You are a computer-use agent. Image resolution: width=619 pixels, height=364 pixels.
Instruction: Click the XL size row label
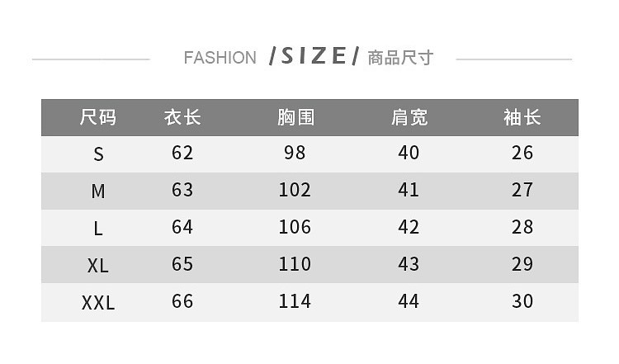point(98,266)
